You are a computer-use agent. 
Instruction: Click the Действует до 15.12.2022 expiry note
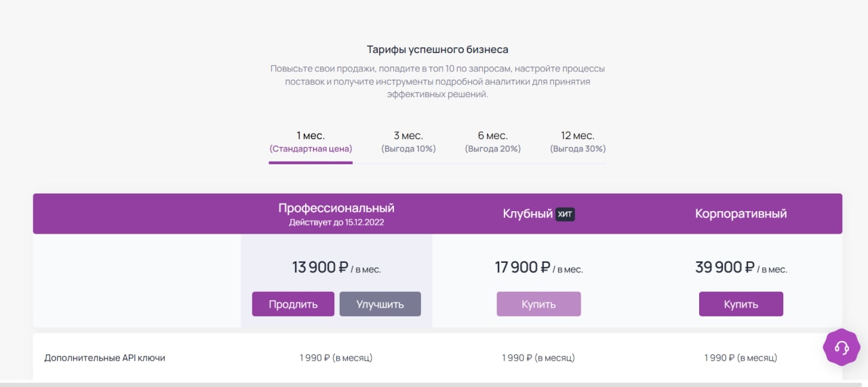(x=336, y=223)
